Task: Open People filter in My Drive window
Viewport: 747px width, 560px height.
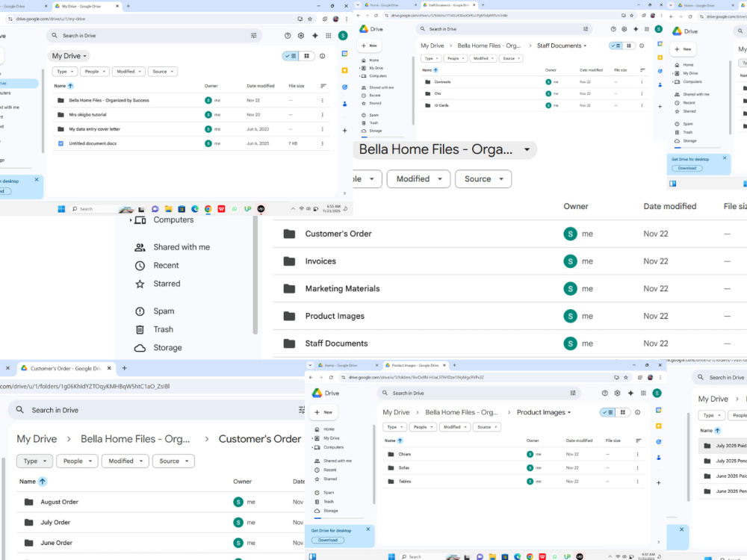Action: point(94,72)
